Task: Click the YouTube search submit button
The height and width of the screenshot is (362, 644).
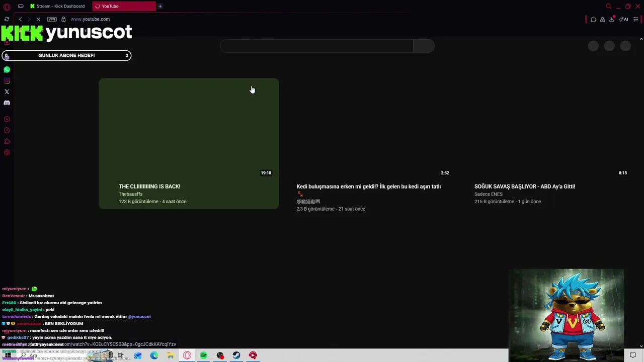Action: pyautogui.click(x=424, y=46)
